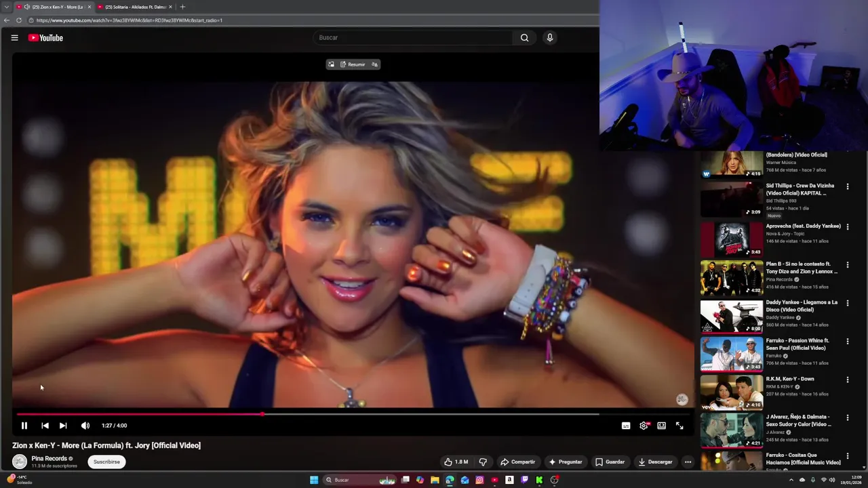Open Aprovecha feat. Daddy Yankee thumbnail
Screen dimensions: 868x488
click(x=732, y=239)
